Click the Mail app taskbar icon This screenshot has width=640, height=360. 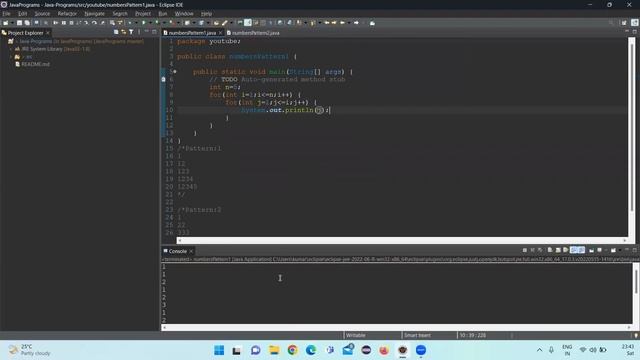coord(348,350)
